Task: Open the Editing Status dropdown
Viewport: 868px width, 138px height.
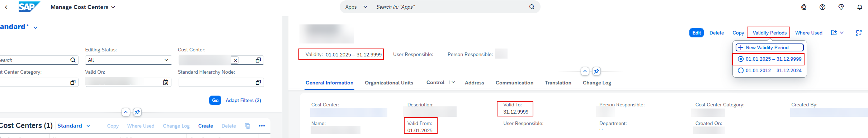Action: [x=128, y=60]
